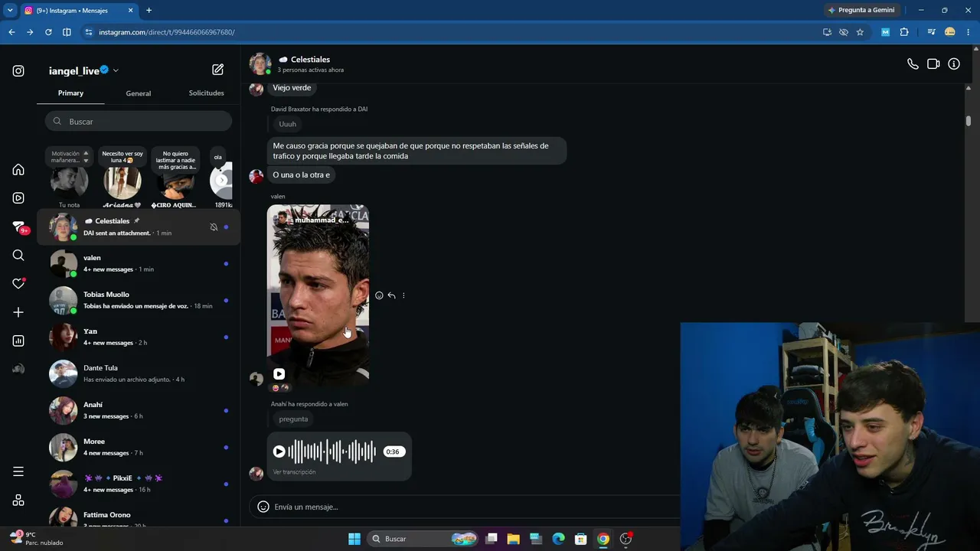The width and height of the screenshot is (980, 551).
Task: Click Ver transcripción under voice message
Action: 294,472
